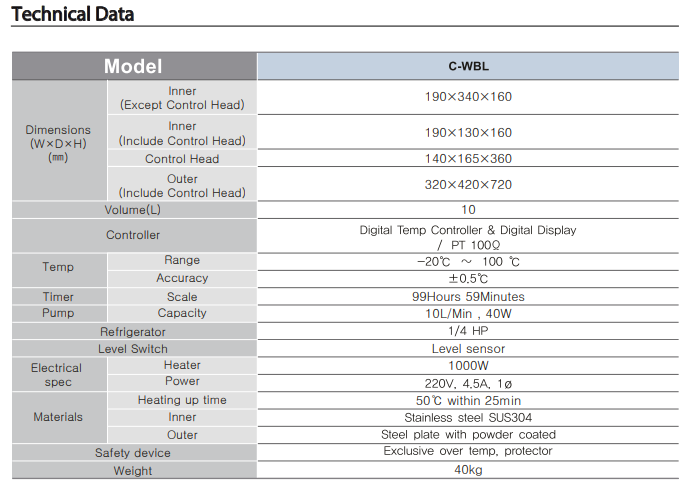Select the 190×340×160 dimension value

pos(468,98)
